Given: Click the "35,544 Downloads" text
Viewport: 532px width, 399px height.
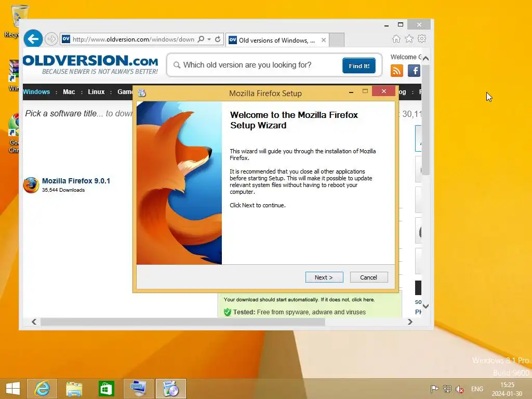Looking at the screenshot, I should (63, 190).
